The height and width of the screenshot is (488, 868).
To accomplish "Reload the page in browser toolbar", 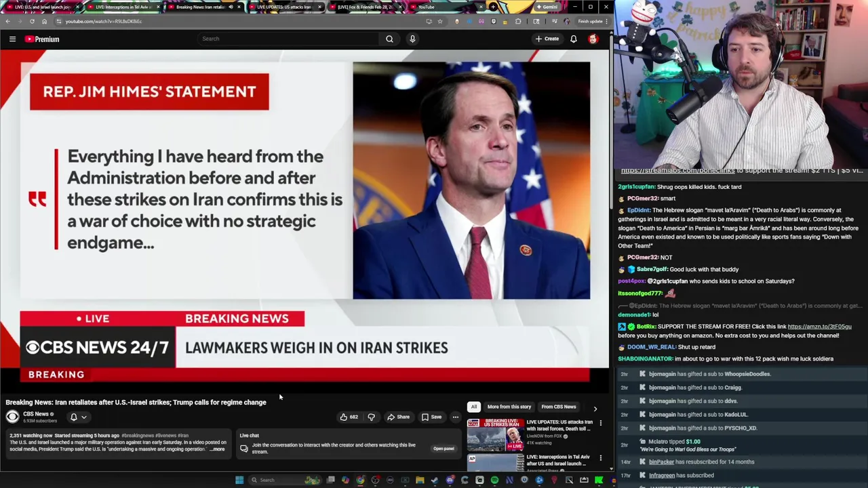I will 32,21.
